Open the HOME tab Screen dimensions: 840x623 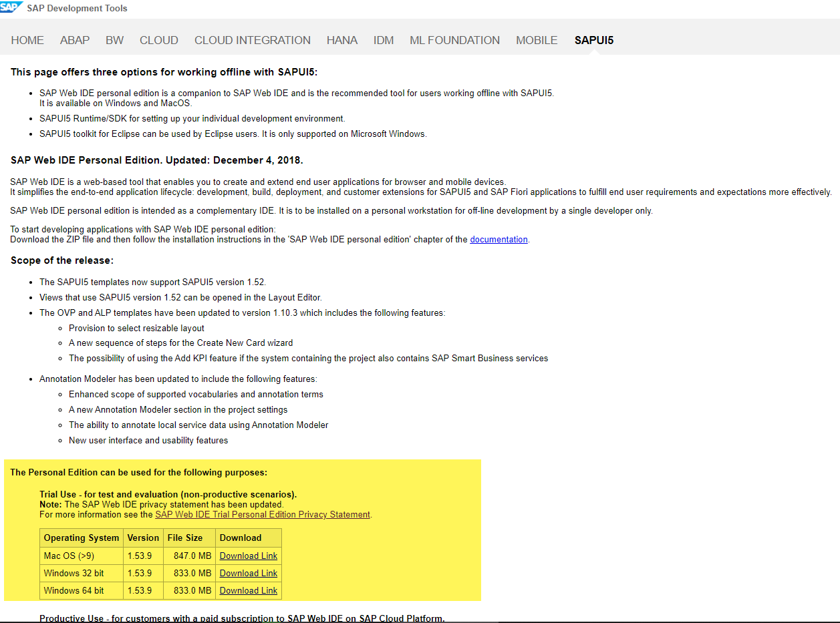27,40
